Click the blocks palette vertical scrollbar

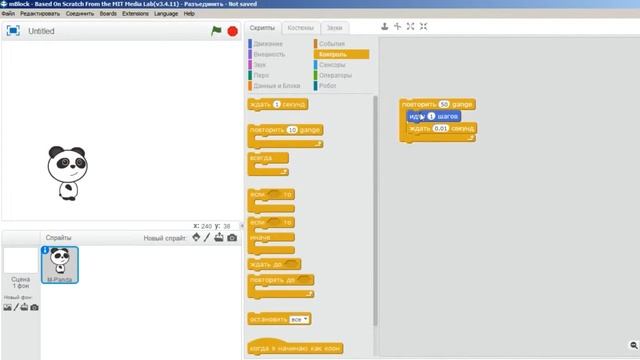coord(375,210)
